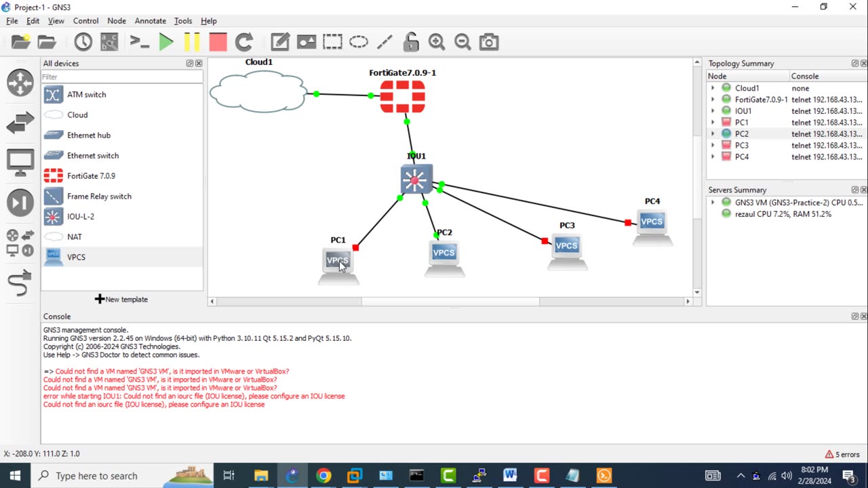Click the Open project folder icon

(x=47, y=42)
